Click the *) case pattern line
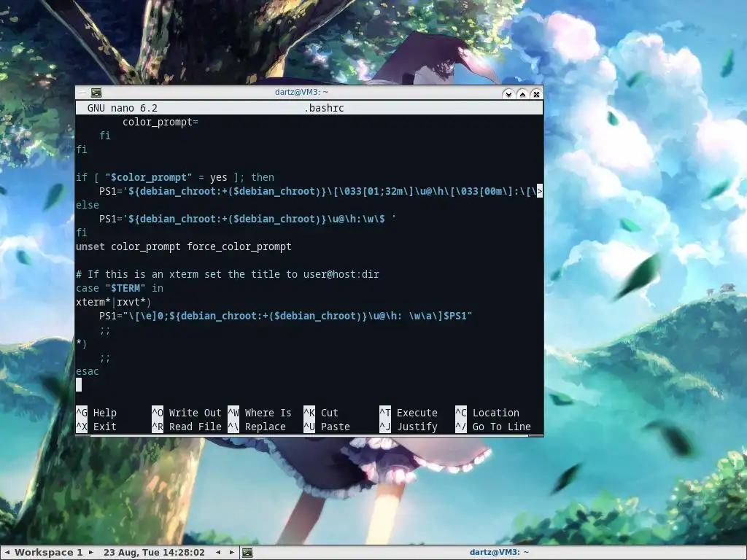Viewport: 747px width, 560px height. (82, 344)
